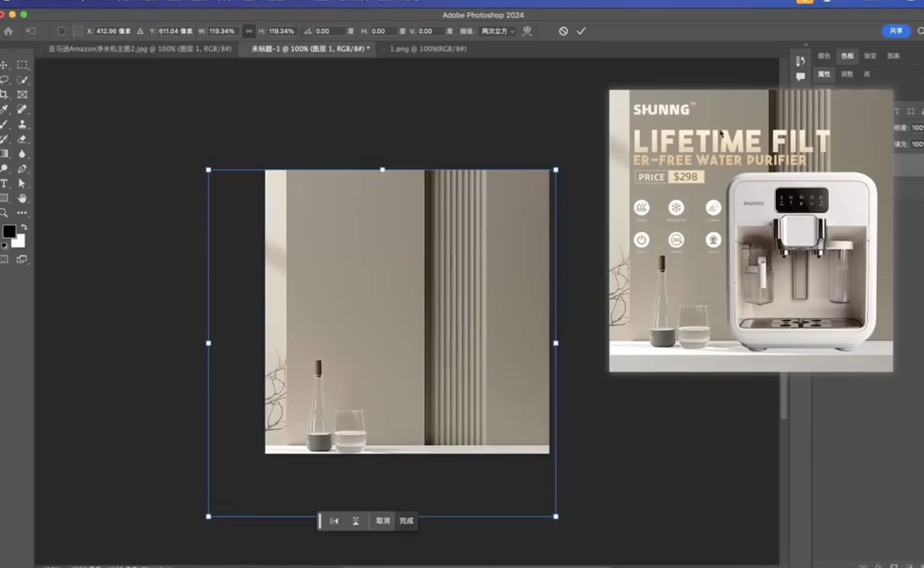Select the Hand tool
Viewport: 924px width, 568px height.
pyautogui.click(x=22, y=198)
